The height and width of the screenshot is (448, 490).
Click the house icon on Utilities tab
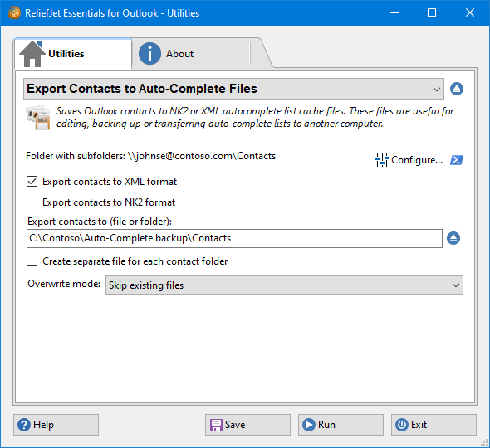(x=32, y=54)
